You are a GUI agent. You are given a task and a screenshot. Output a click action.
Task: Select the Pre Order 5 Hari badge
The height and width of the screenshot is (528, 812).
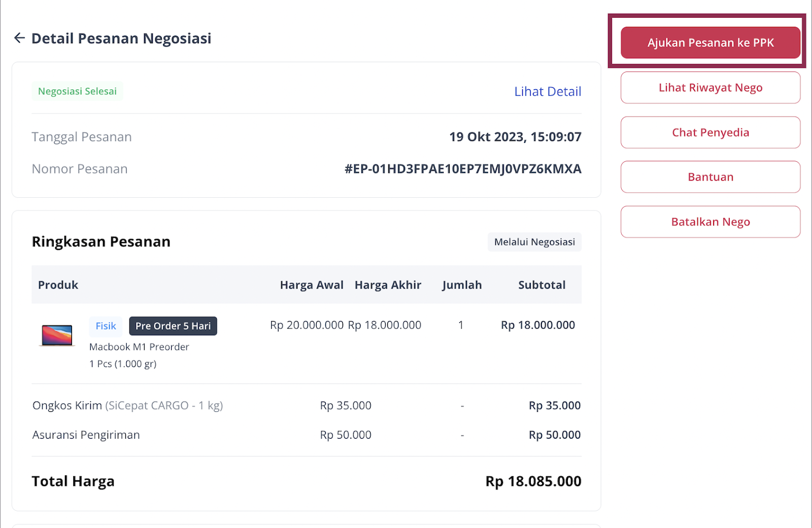[173, 326]
